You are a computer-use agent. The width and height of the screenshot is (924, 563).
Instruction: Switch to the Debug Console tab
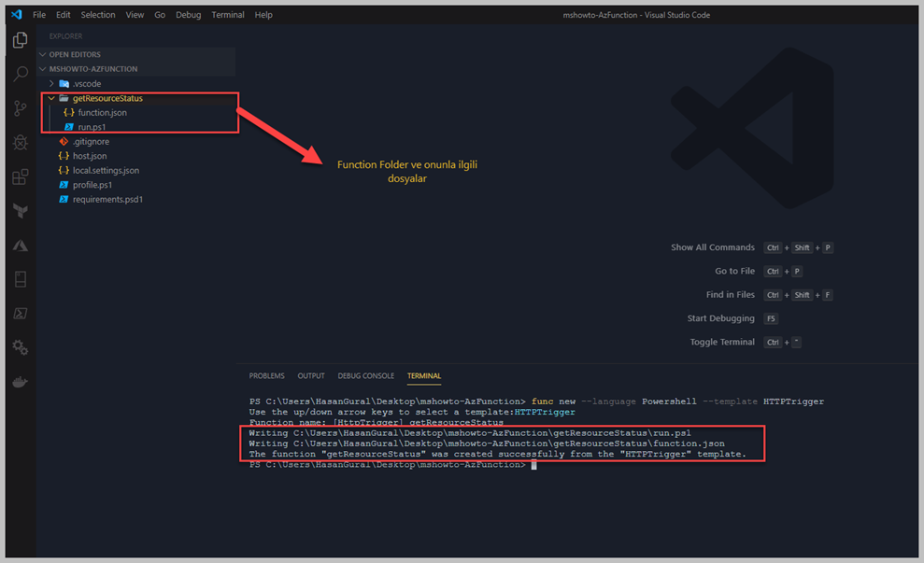coord(366,375)
